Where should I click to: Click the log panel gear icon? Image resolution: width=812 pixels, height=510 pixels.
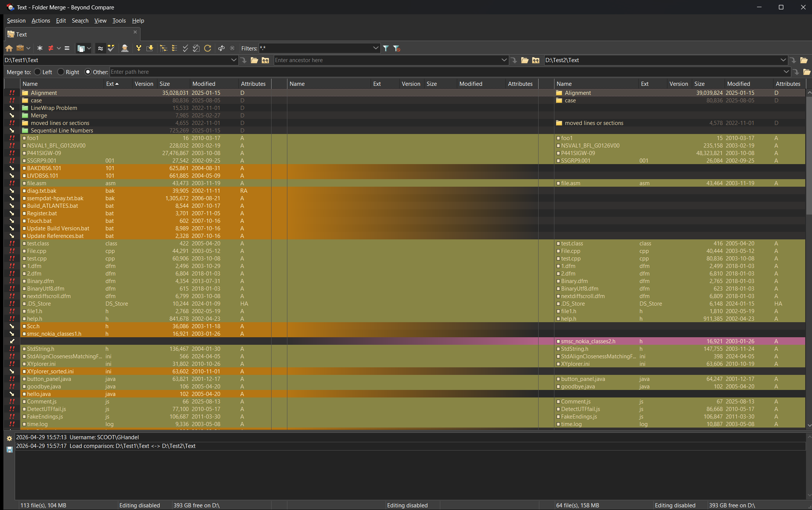point(9,438)
